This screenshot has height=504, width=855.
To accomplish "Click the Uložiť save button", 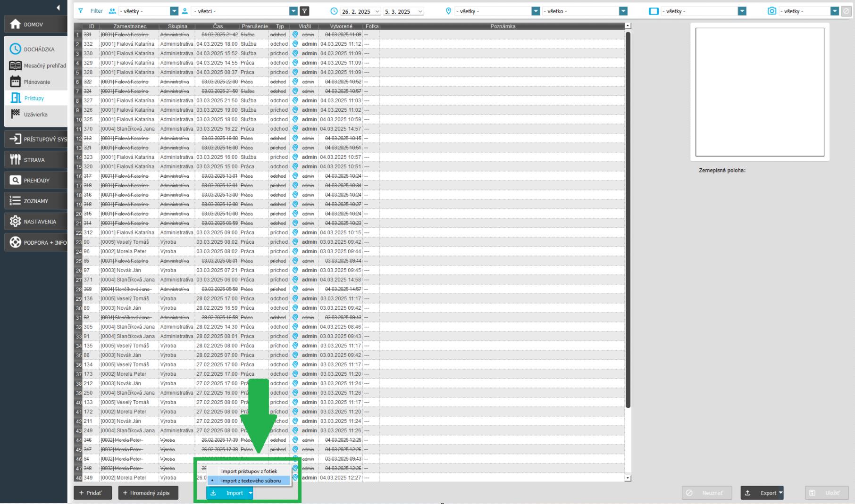I will pos(827,493).
